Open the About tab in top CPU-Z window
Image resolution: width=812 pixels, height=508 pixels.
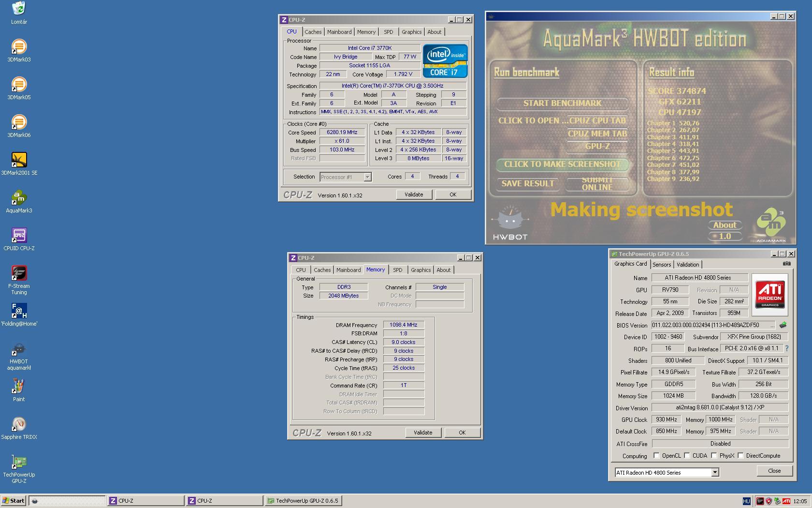tap(434, 32)
